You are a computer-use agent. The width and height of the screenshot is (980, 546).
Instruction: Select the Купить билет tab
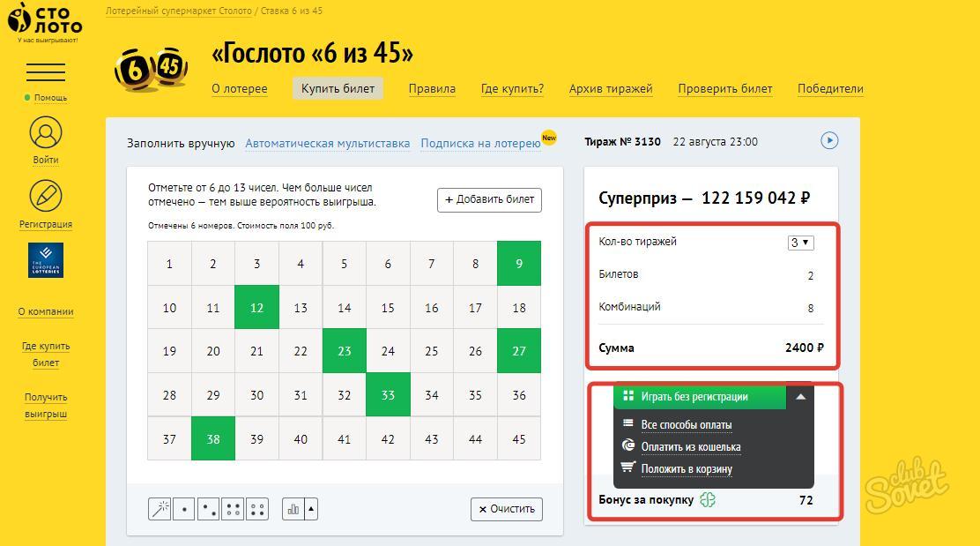[338, 89]
